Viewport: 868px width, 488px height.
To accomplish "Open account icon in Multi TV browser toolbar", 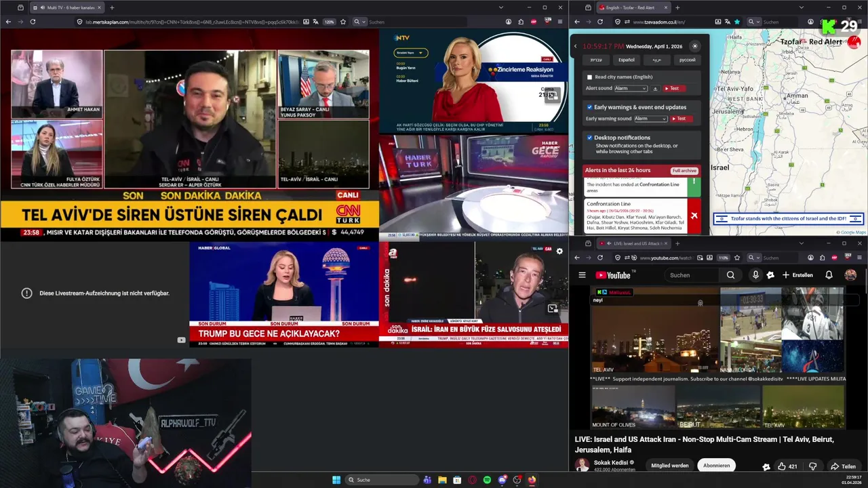I will (x=508, y=22).
